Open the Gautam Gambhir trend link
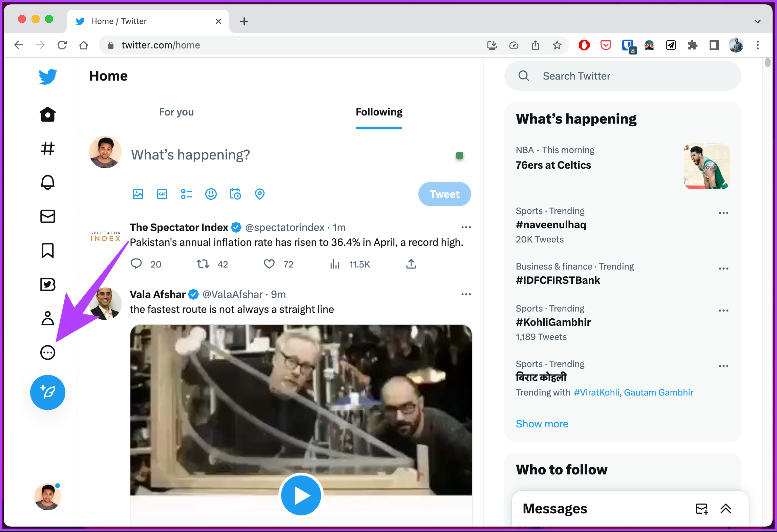 (x=658, y=392)
